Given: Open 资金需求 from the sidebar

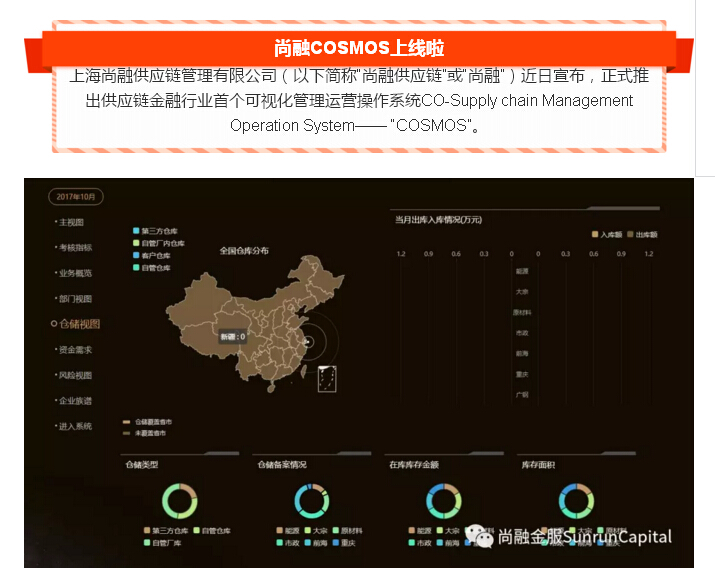Looking at the screenshot, I should [x=75, y=350].
